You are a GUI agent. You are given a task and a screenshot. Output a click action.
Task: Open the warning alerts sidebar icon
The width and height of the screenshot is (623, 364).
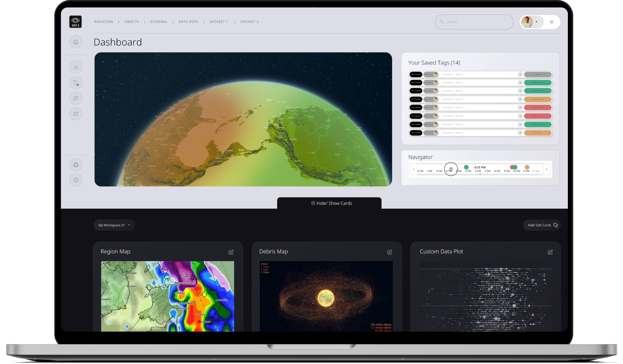click(76, 67)
